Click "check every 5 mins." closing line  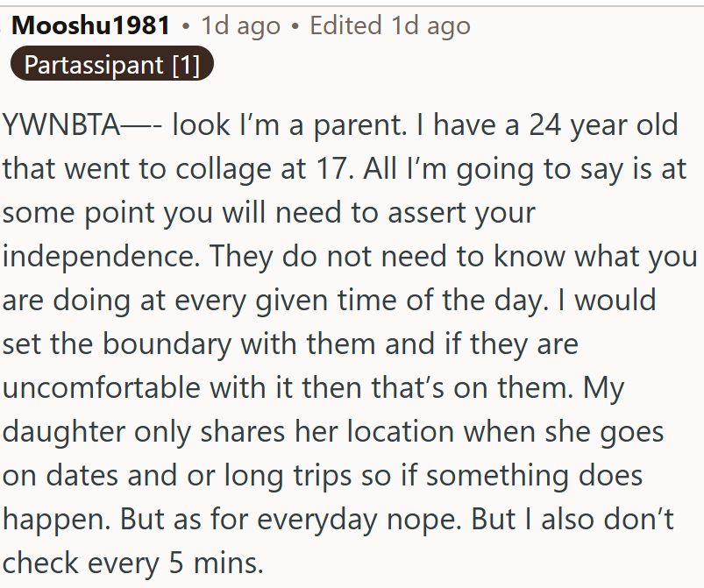click(133, 563)
